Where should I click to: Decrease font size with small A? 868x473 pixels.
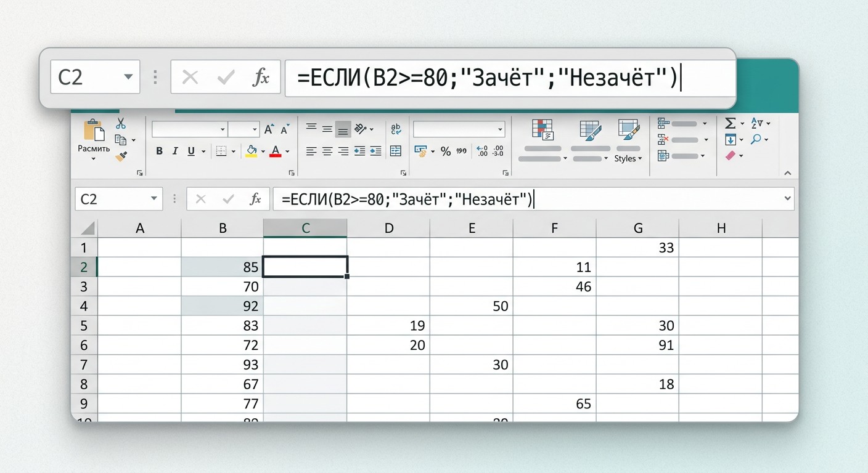click(284, 130)
